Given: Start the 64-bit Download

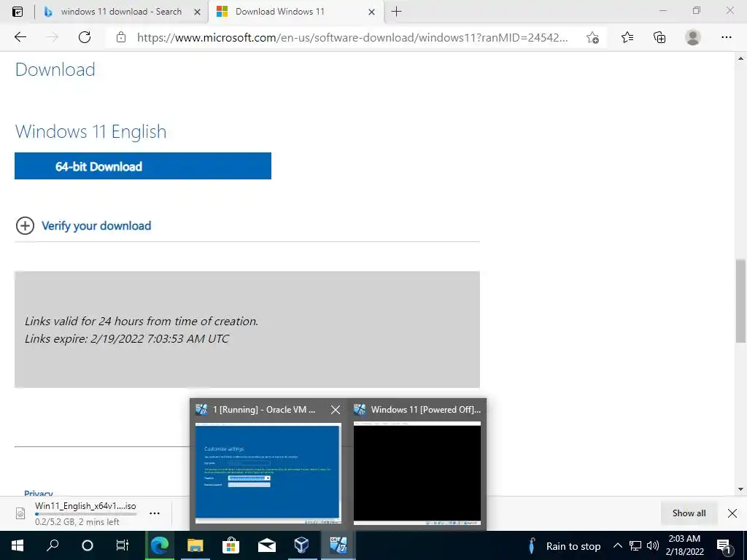Looking at the screenshot, I should pyautogui.click(x=143, y=166).
